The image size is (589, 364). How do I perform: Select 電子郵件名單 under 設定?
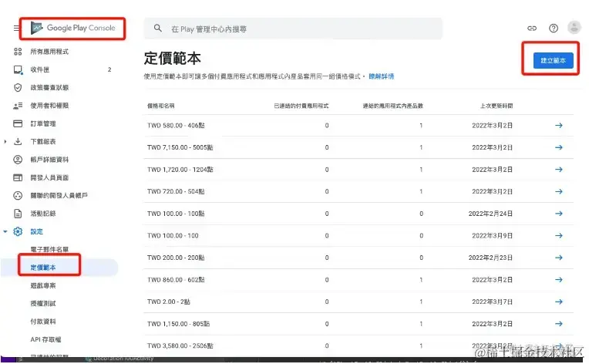(x=49, y=249)
